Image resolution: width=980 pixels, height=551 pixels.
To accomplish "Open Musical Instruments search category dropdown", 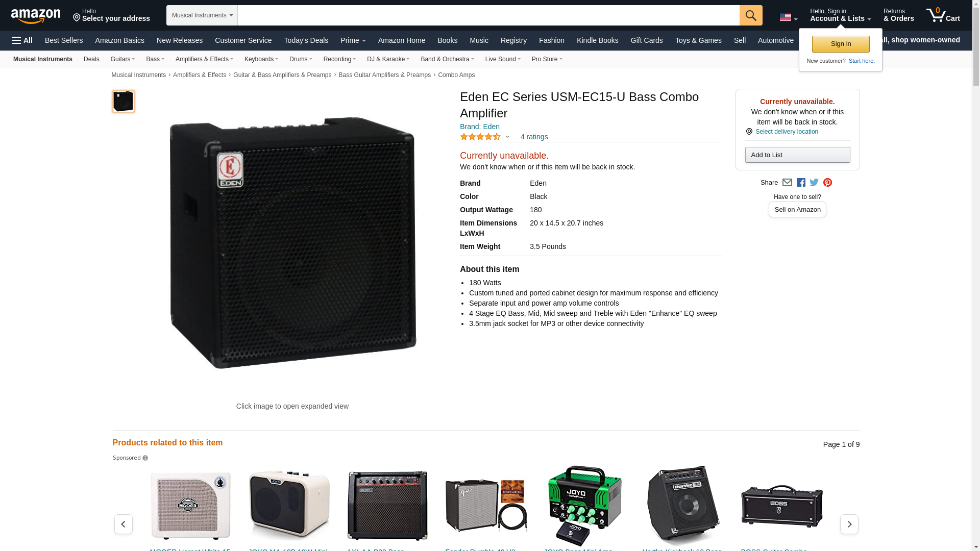I will click(x=202, y=15).
